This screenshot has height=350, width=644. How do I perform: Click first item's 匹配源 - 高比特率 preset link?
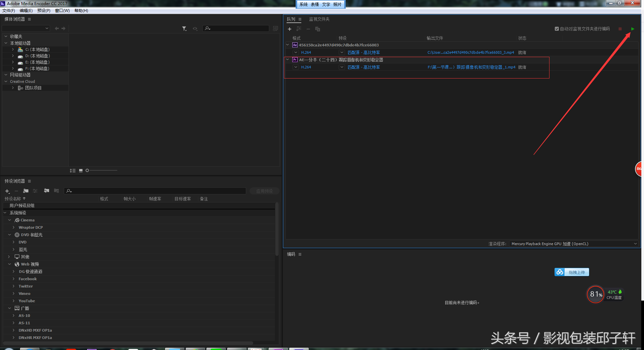click(364, 52)
